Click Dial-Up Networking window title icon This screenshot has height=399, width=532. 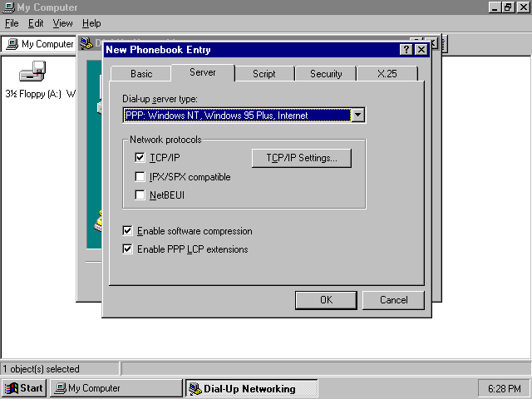coord(86,43)
